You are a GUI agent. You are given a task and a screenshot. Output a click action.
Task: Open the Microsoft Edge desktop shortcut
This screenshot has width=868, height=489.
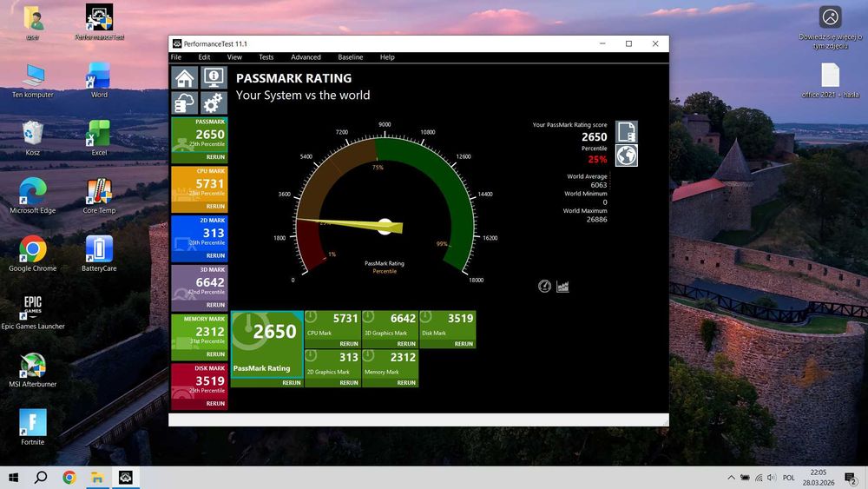click(33, 195)
